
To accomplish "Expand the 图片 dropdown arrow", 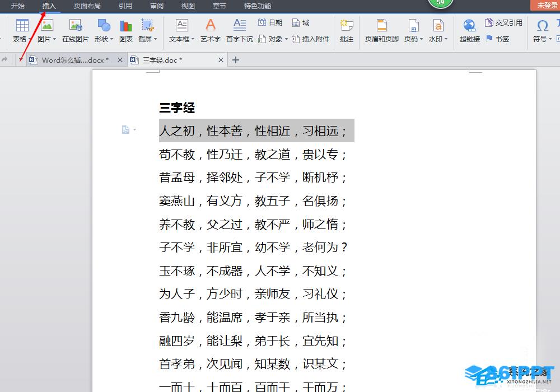I will (55, 39).
